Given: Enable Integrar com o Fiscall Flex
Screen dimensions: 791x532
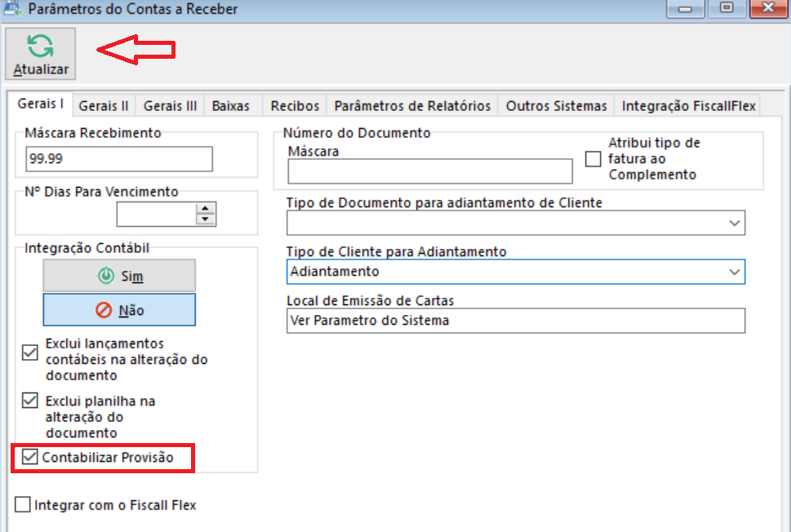Looking at the screenshot, I should coord(23,504).
